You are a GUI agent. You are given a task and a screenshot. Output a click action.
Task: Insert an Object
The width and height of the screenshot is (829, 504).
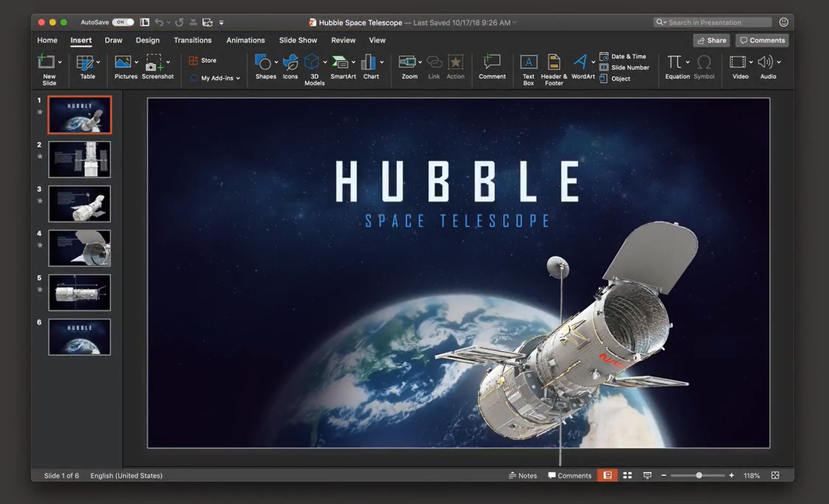pos(615,79)
